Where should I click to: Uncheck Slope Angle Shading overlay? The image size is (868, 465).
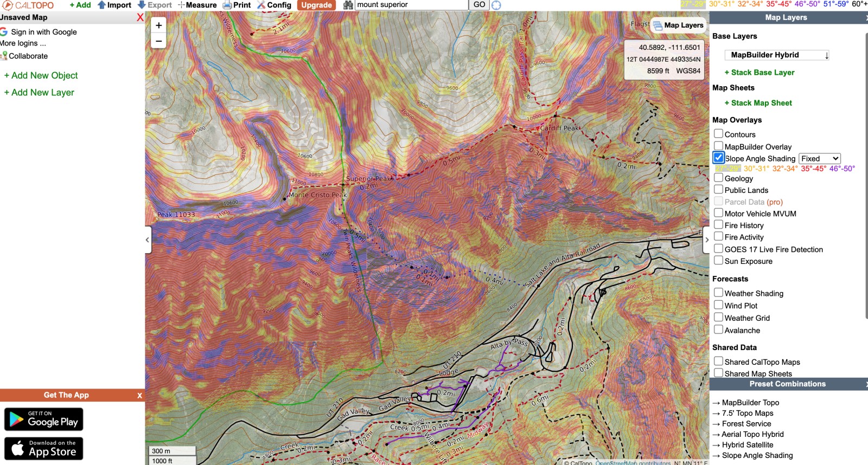[718, 158]
